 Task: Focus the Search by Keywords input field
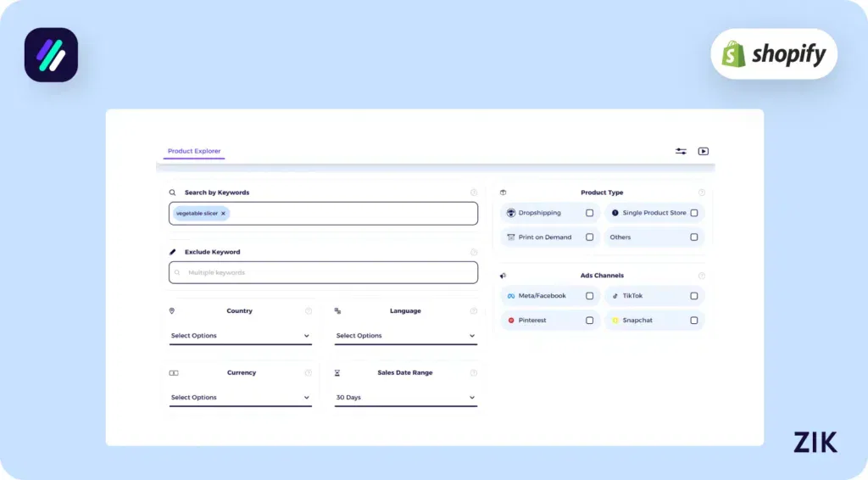(323, 214)
